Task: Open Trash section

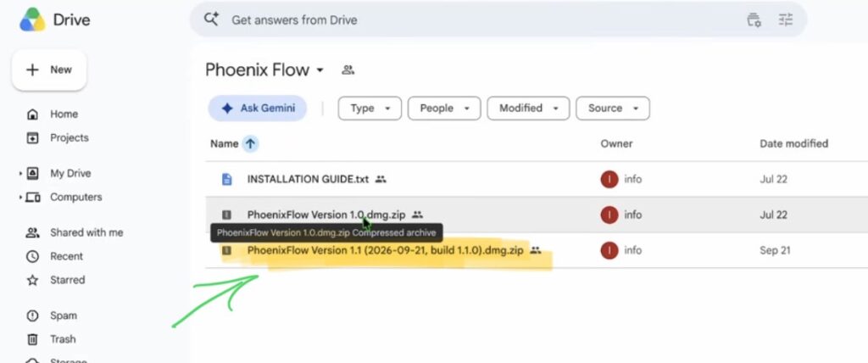Action: [x=63, y=339]
